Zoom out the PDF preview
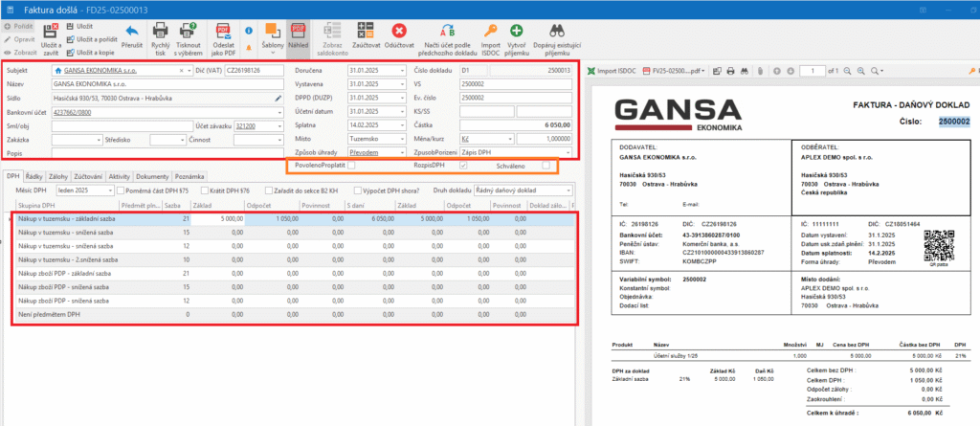 [848, 71]
